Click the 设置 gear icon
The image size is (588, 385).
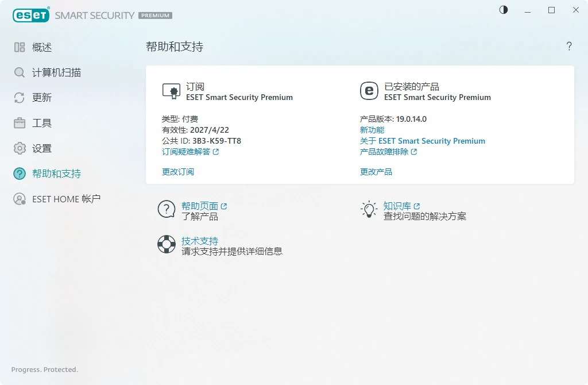point(18,148)
